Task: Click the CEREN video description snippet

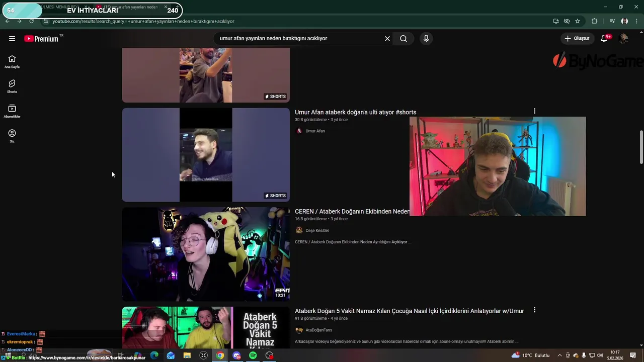Action: (353, 242)
